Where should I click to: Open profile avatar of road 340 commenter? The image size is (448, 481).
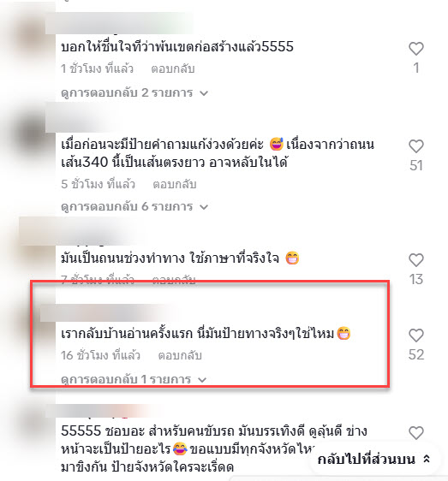point(29,134)
